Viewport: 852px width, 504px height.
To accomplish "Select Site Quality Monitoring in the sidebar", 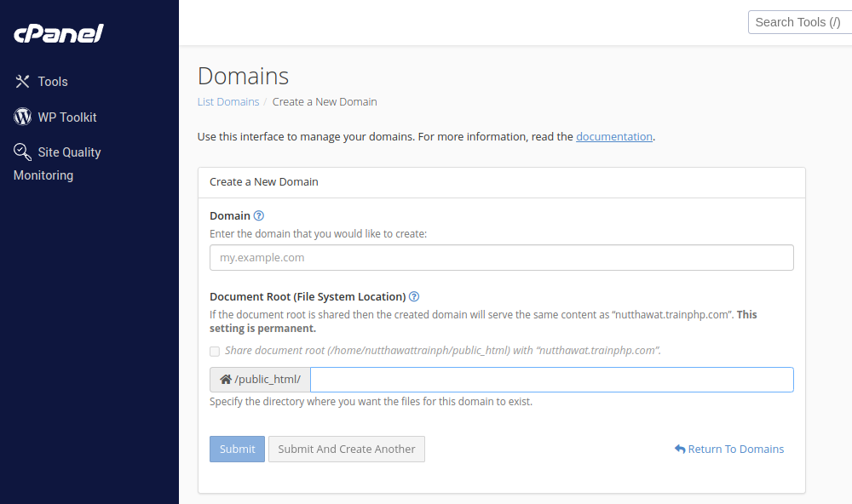I will point(69,152).
